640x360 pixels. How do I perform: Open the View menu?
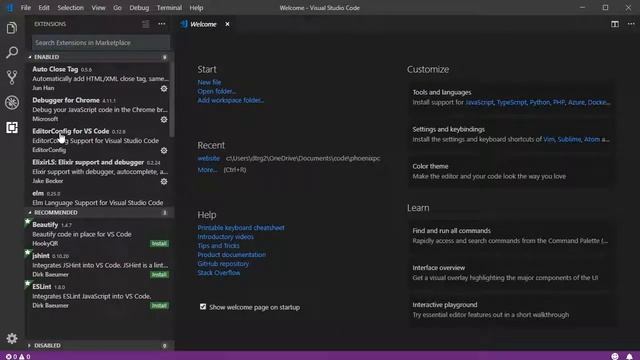click(98, 8)
